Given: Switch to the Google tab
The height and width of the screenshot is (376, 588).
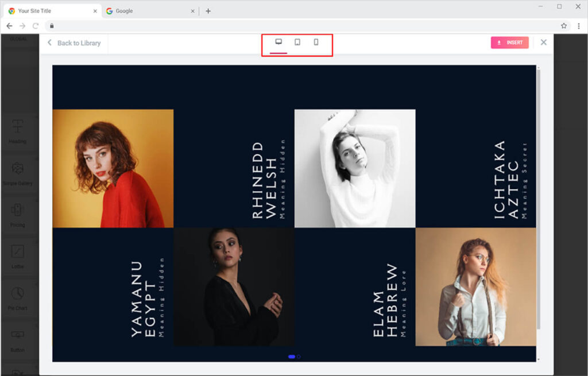Looking at the screenshot, I should pos(144,11).
